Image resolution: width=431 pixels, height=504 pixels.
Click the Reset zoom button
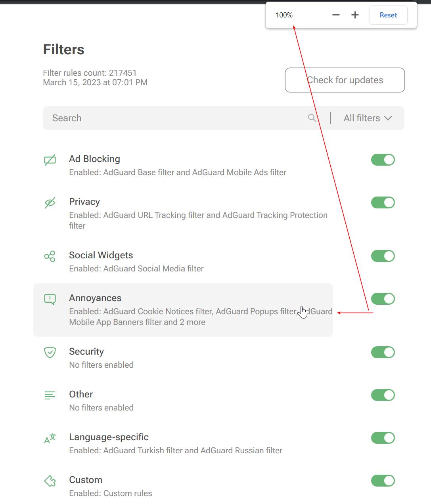tap(388, 15)
